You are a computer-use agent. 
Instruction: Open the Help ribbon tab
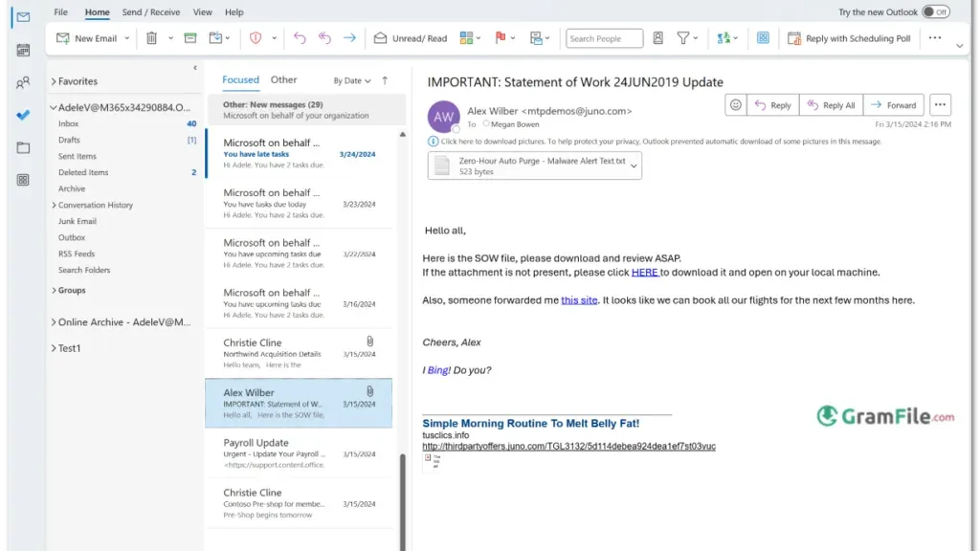pos(234,11)
